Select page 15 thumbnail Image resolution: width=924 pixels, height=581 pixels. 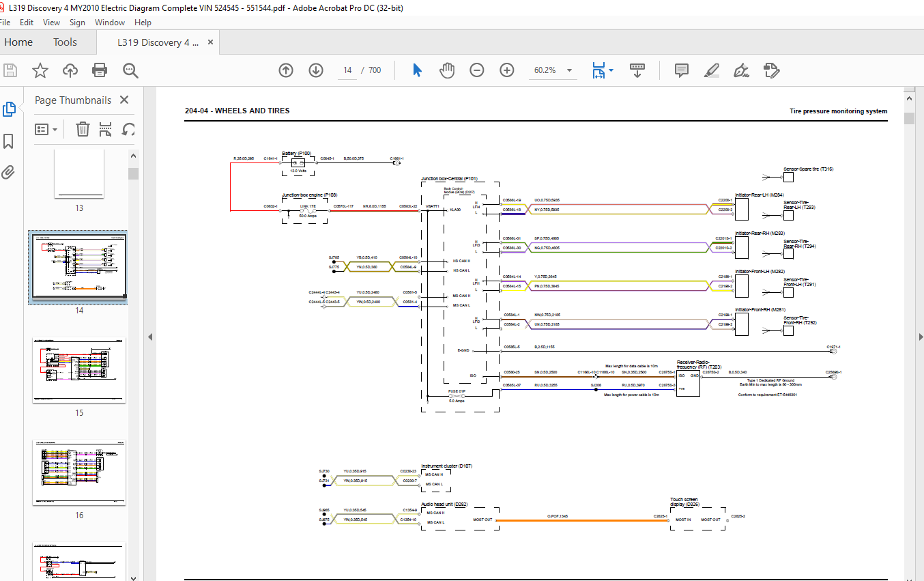79,370
